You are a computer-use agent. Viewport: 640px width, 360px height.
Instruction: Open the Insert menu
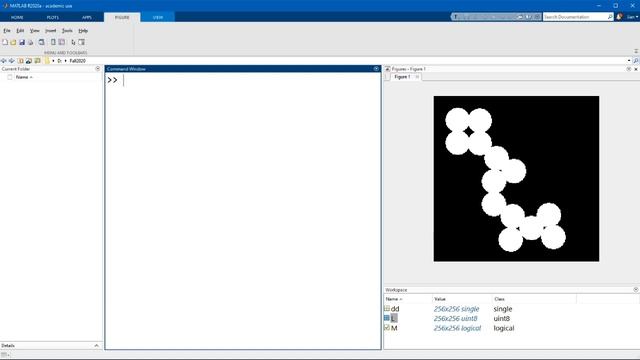(51, 31)
